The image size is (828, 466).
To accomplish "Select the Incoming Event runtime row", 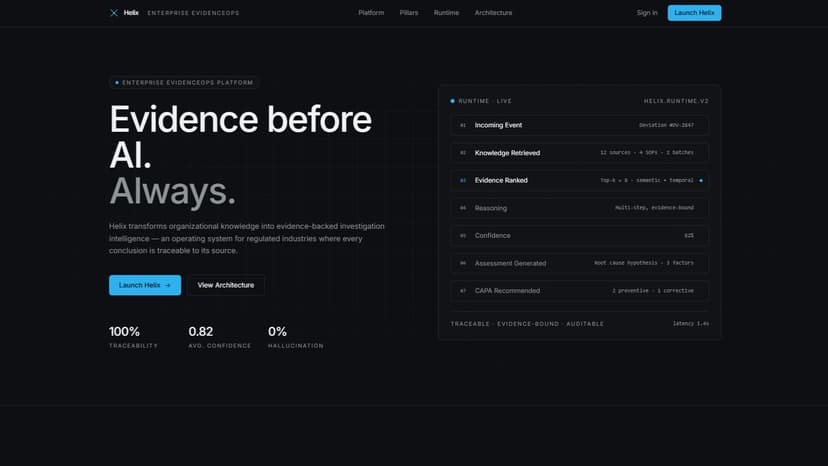I will click(x=579, y=125).
